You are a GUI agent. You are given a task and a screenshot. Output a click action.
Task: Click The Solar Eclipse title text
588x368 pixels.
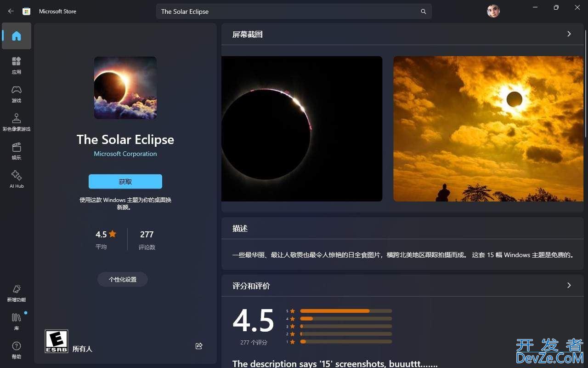125,139
